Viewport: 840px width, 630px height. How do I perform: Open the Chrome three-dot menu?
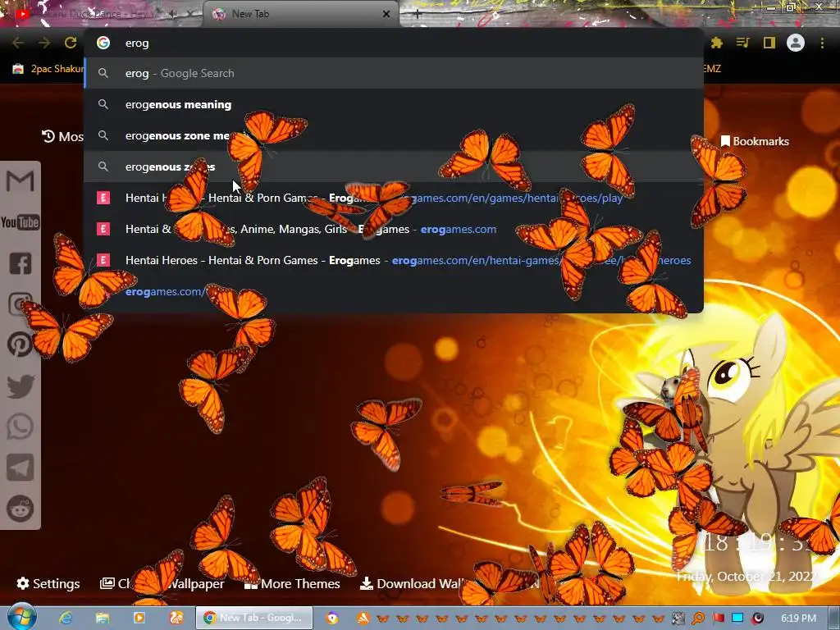coord(822,43)
